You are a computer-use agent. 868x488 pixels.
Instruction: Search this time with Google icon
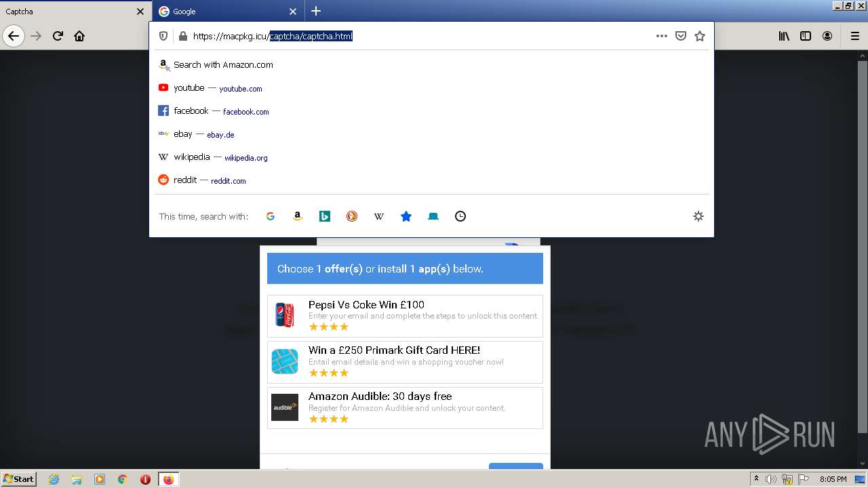[x=271, y=216]
